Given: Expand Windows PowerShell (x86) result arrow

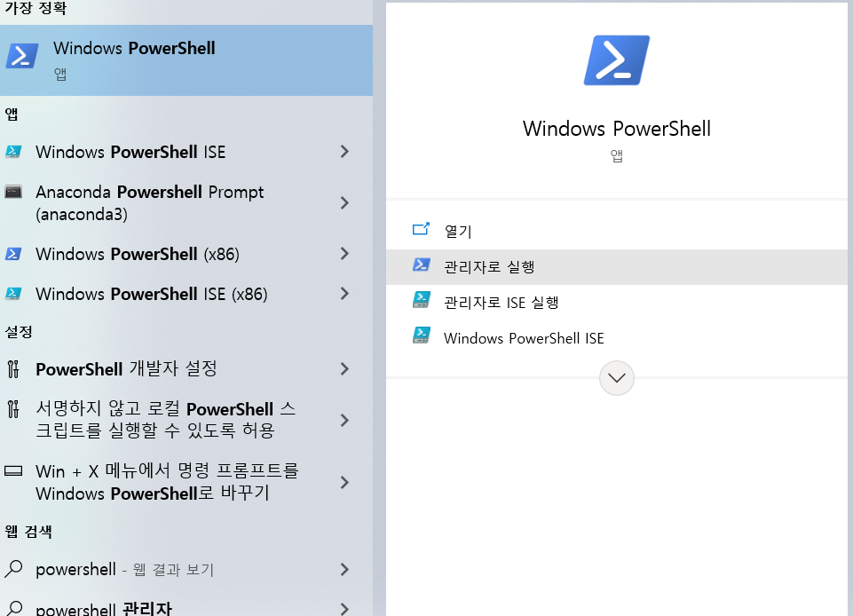Looking at the screenshot, I should pyautogui.click(x=344, y=254).
